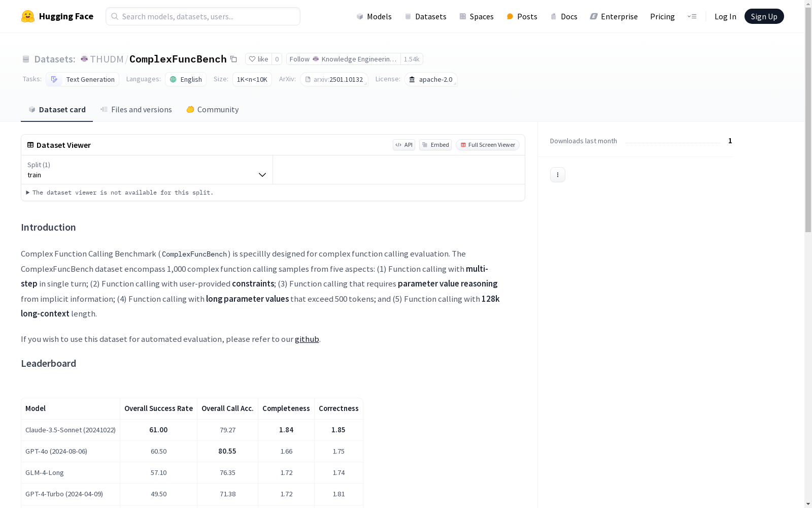Click the Text Generation task tag
The width and height of the screenshot is (812, 508).
coord(82,79)
